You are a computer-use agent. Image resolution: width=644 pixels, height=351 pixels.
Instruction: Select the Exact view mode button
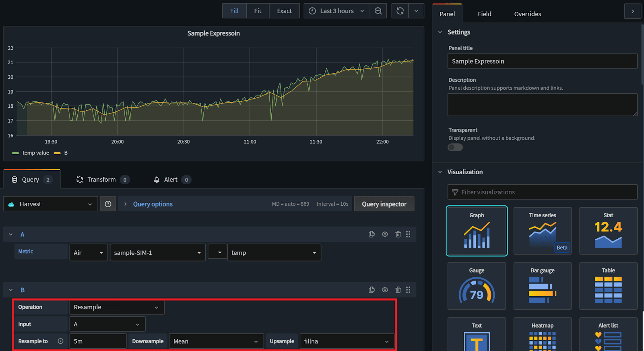pyautogui.click(x=284, y=11)
